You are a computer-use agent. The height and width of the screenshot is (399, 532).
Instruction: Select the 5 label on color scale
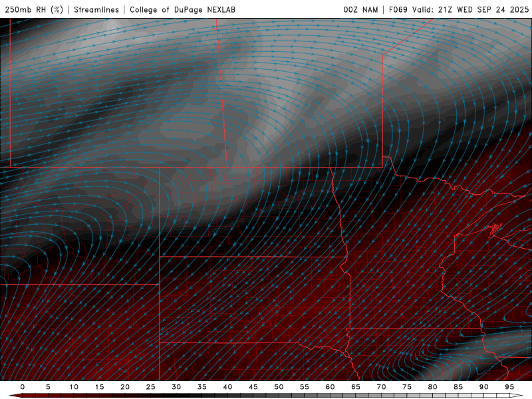pos(48,387)
